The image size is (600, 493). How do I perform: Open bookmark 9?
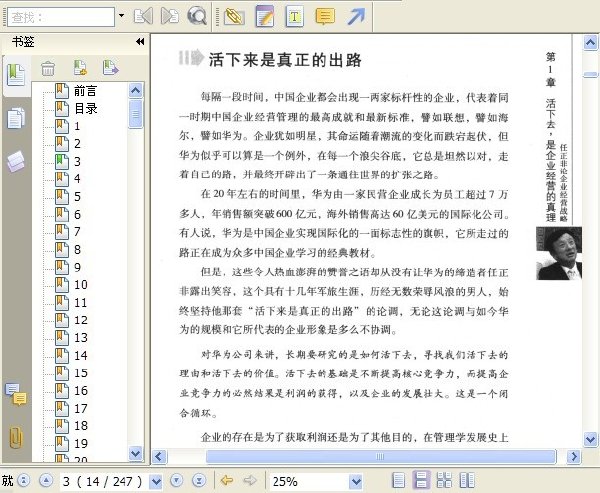(68, 267)
